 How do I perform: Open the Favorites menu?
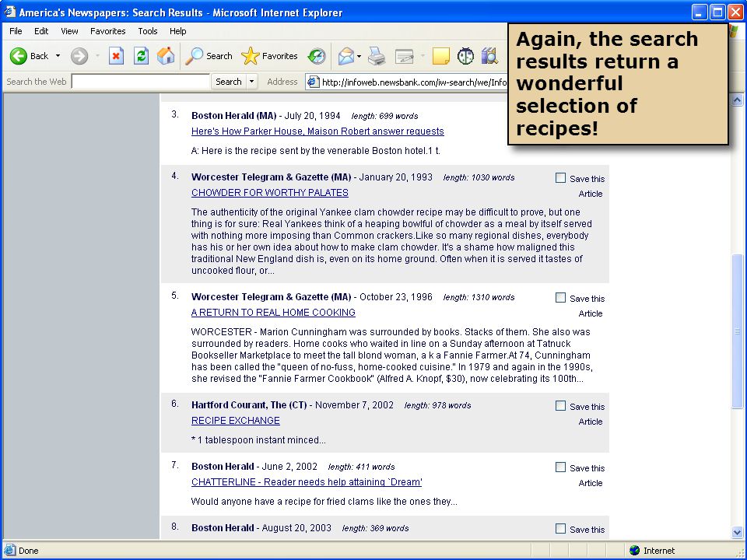(x=107, y=31)
